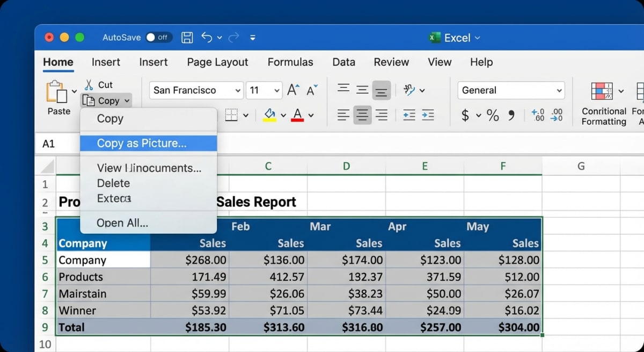The width and height of the screenshot is (644, 352).
Task: Toggle bottom vertical alignment
Action: tap(382, 90)
